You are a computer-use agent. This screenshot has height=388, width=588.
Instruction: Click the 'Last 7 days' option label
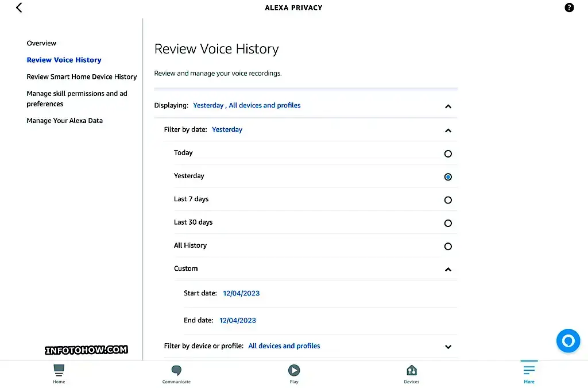[x=191, y=199]
